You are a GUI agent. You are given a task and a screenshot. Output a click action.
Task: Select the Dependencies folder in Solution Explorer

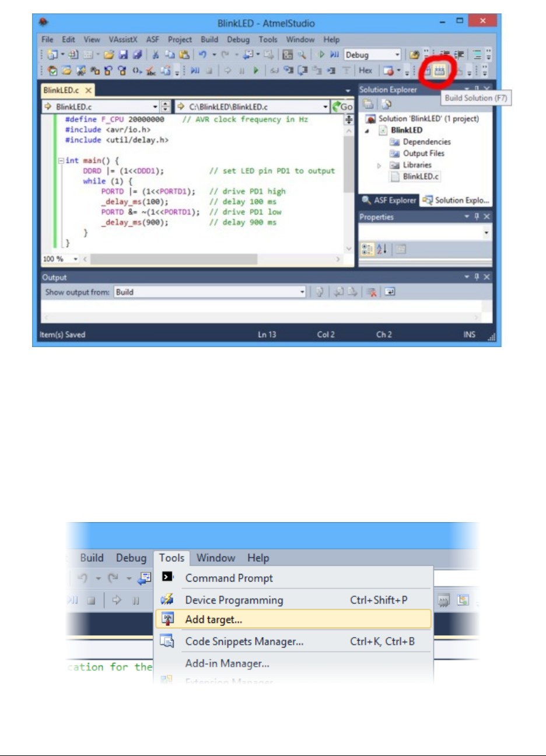pyautogui.click(x=426, y=142)
